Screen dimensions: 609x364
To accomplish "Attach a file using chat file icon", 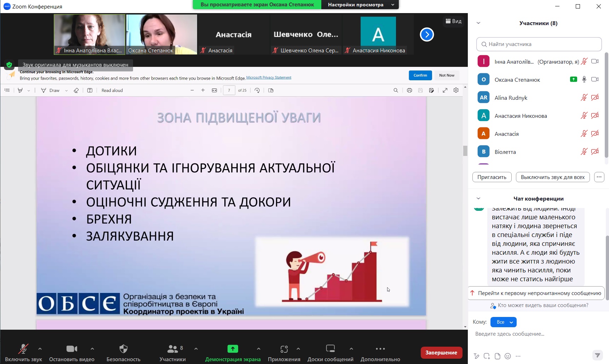I will coord(498,356).
